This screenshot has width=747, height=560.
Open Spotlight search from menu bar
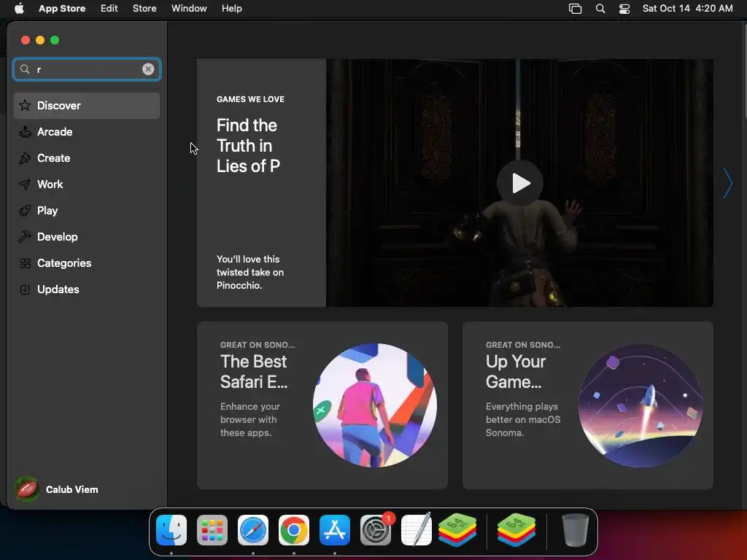tap(600, 9)
